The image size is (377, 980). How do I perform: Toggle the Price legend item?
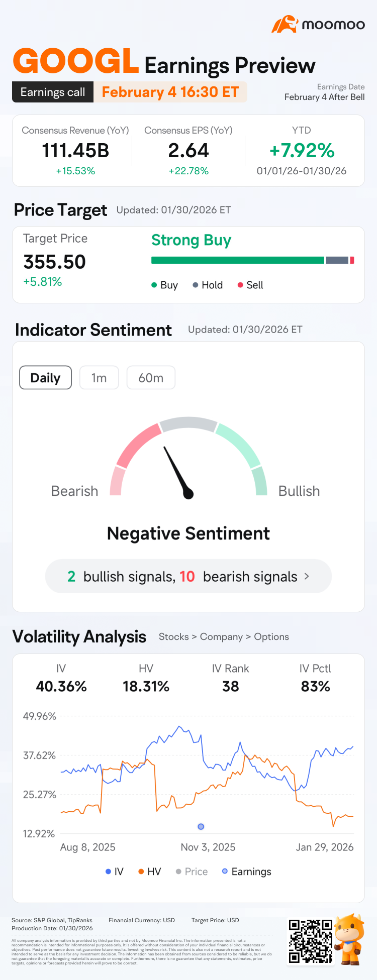coord(192,872)
